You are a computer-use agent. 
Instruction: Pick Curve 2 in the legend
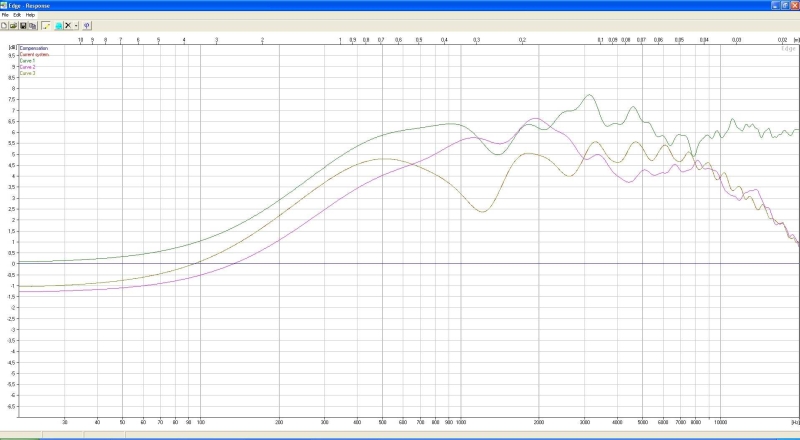point(27,67)
